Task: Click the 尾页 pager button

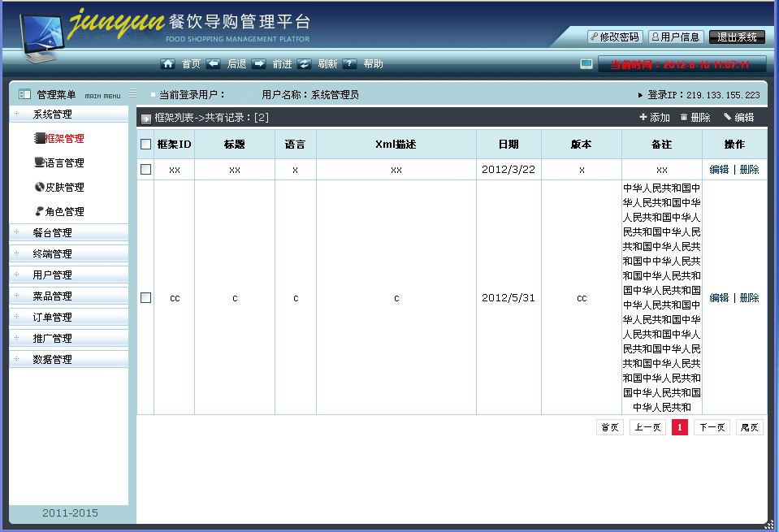Action: pos(749,427)
